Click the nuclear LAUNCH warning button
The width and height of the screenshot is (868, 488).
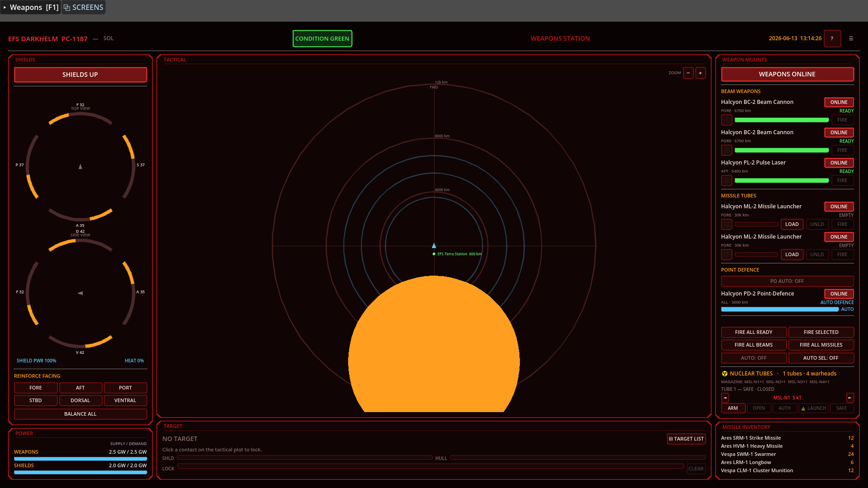pos(813,408)
